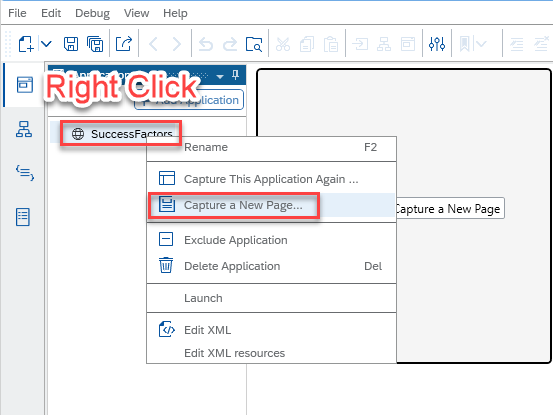
Task: Open the Applications panel sidebar icon
Action: click(25, 85)
